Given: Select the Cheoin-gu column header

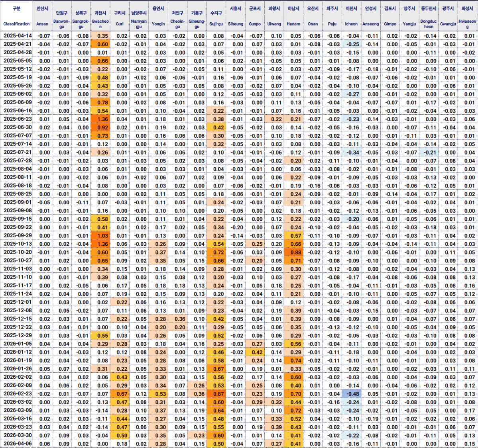Looking at the screenshot, I should [x=178, y=16].
